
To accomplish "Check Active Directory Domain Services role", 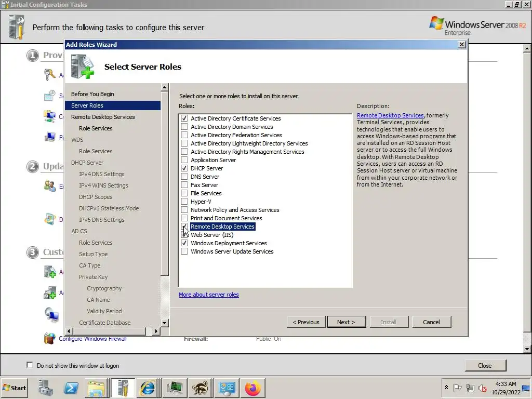I will [x=184, y=127].
